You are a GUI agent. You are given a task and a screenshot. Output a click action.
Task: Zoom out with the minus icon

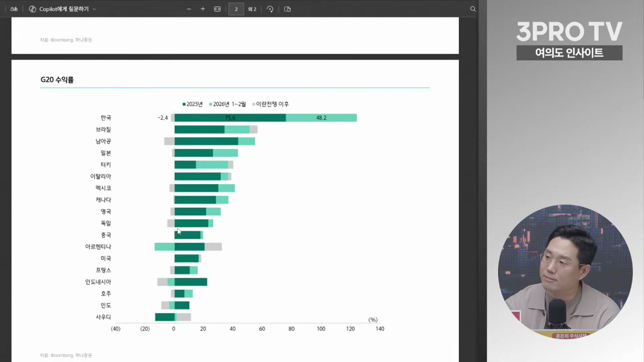click(189, 9)
